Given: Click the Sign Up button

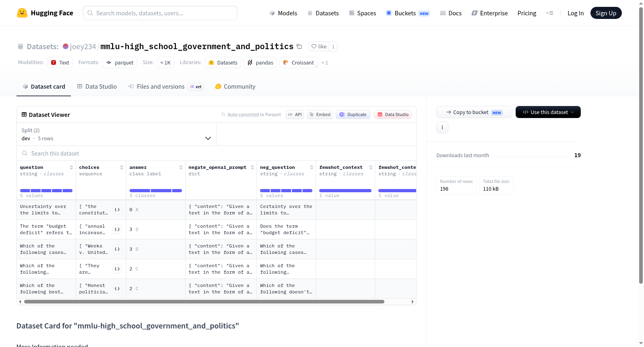Looking at the screenshot, I should pyautogui.click(x=606, y=13).
